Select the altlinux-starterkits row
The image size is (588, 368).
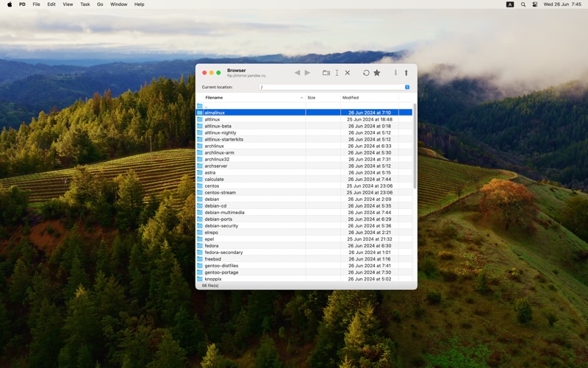(304, 139)
